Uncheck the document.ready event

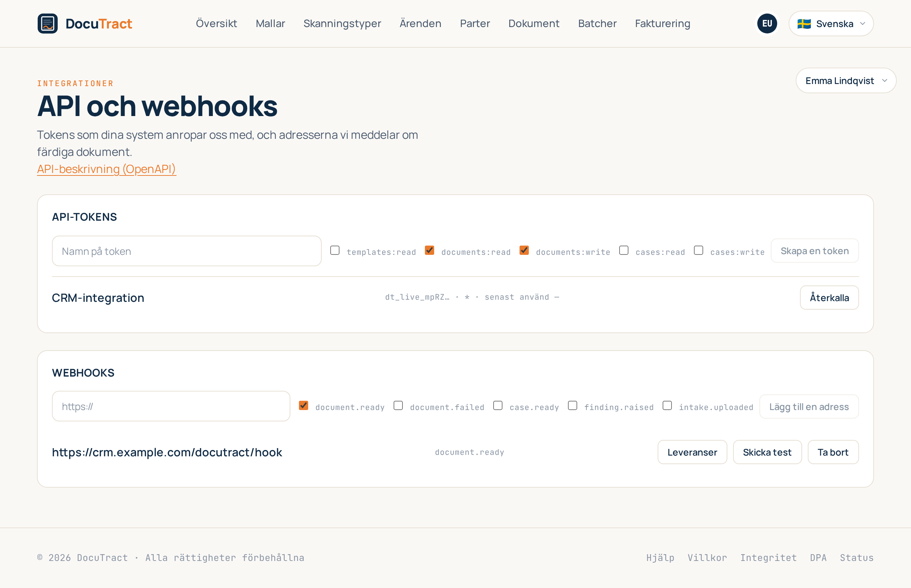tap(304, 405)
